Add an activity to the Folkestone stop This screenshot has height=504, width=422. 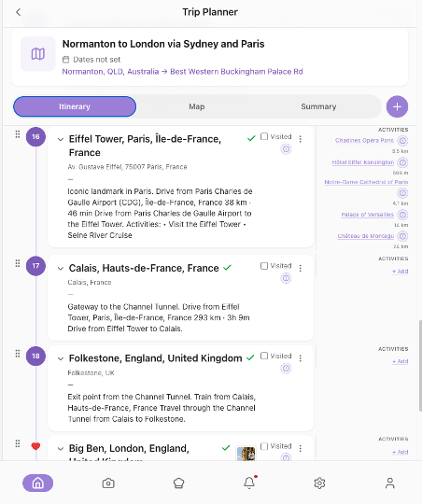401,361
